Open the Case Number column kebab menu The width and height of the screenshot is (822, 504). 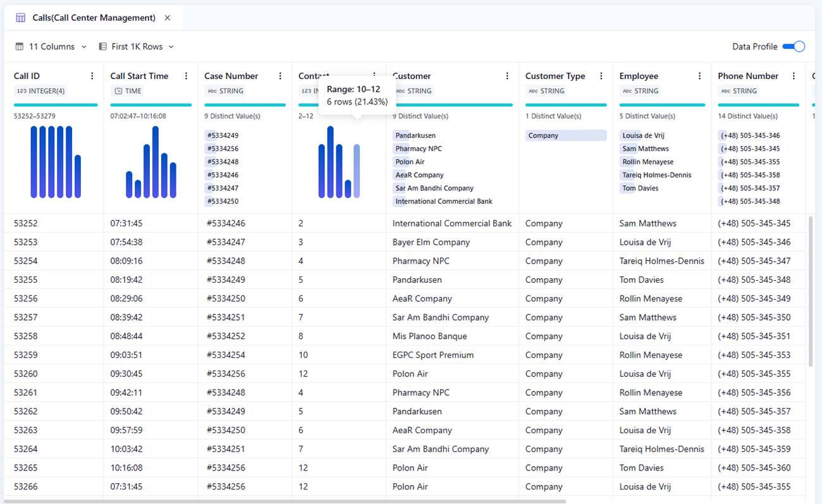pos(280,76)
